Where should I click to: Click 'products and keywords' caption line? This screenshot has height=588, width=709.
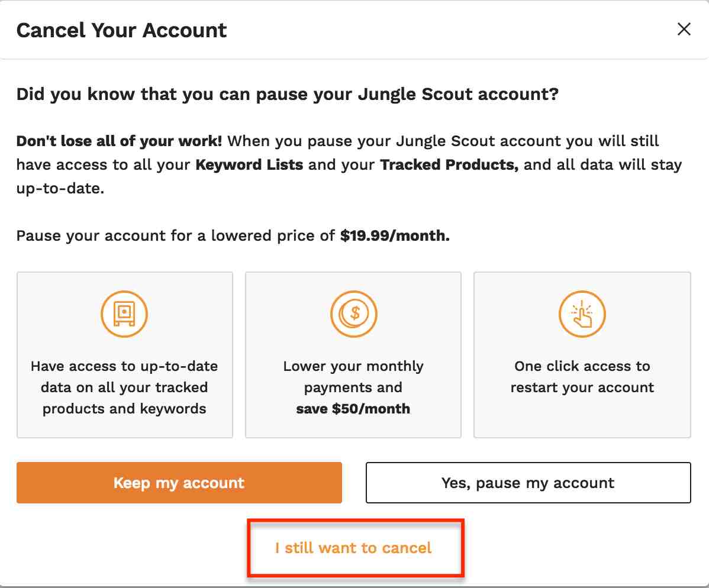(124, 409)
